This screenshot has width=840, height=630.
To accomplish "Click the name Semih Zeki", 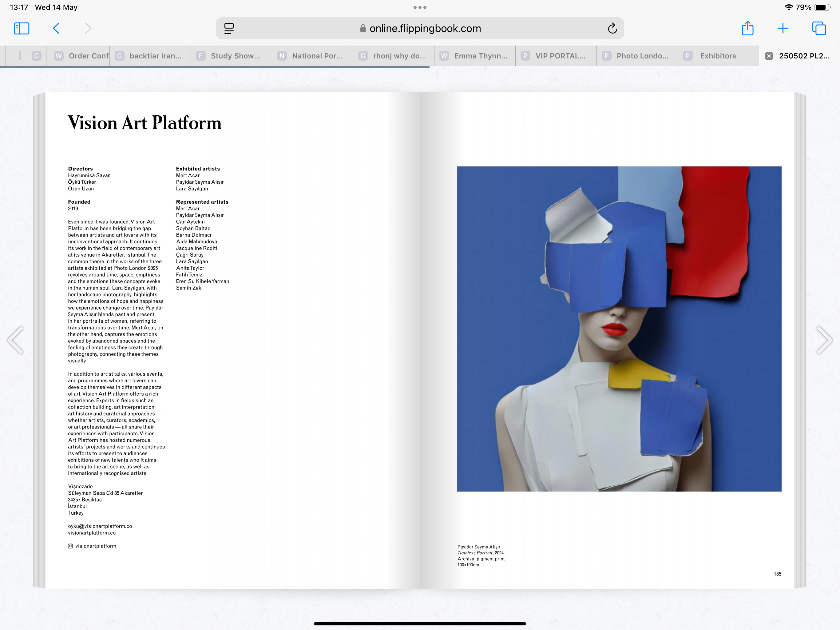I will [x=189, y=288].
